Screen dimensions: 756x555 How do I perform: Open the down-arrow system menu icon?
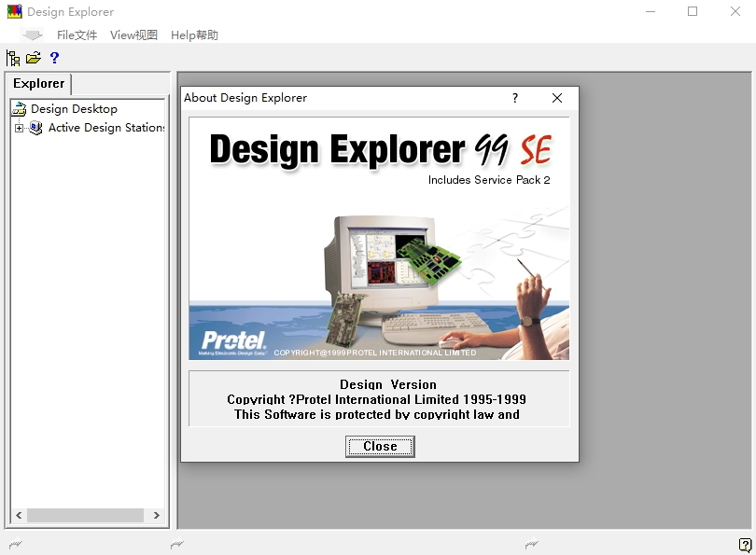tap(33, 35)
